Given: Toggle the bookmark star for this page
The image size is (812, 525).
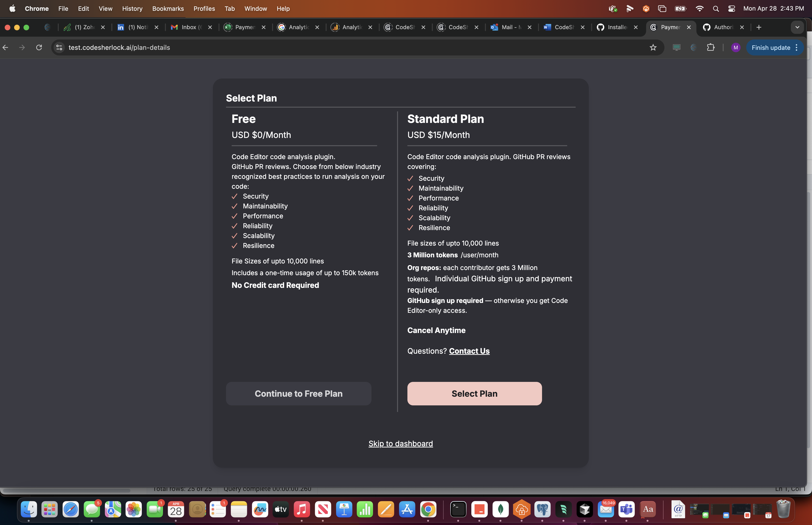Looking at the screenshot, I should tap(653, 47).
